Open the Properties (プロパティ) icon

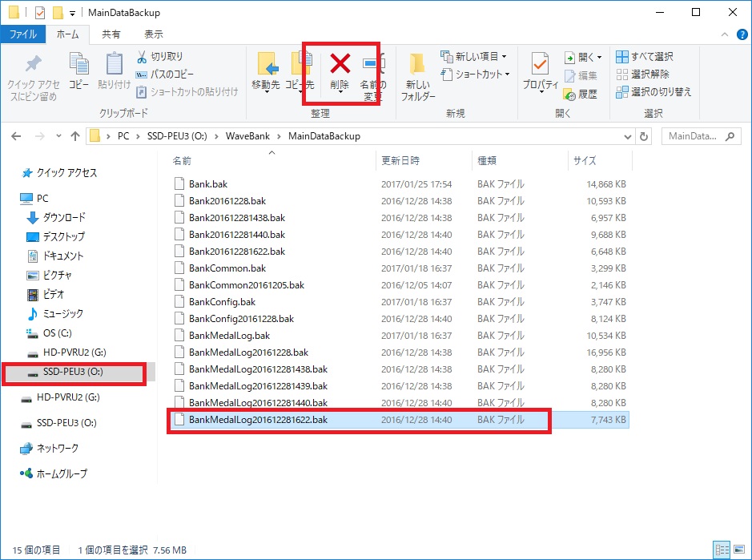point(541,64)
